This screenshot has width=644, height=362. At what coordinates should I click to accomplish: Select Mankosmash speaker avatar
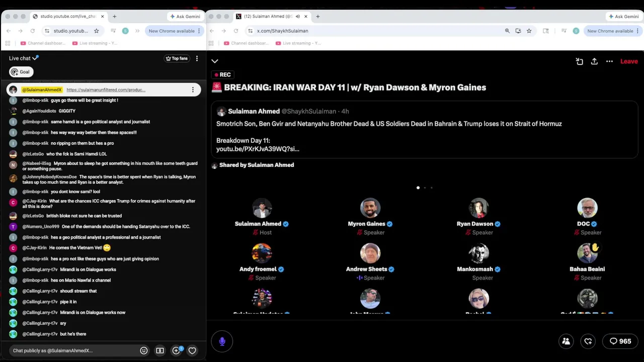(479, 253)
